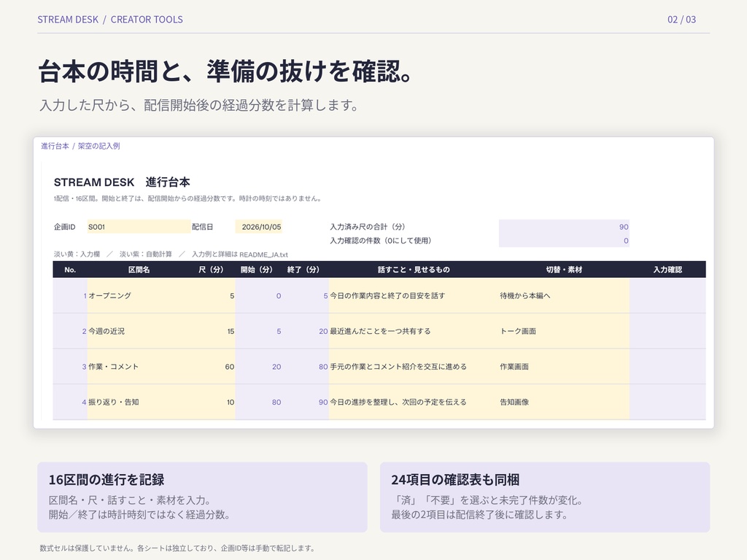This screenshot has width=747, height=560.
Task: Click the 終了 value 90 in 振り返り・告知 row
Action: (306, 402)
